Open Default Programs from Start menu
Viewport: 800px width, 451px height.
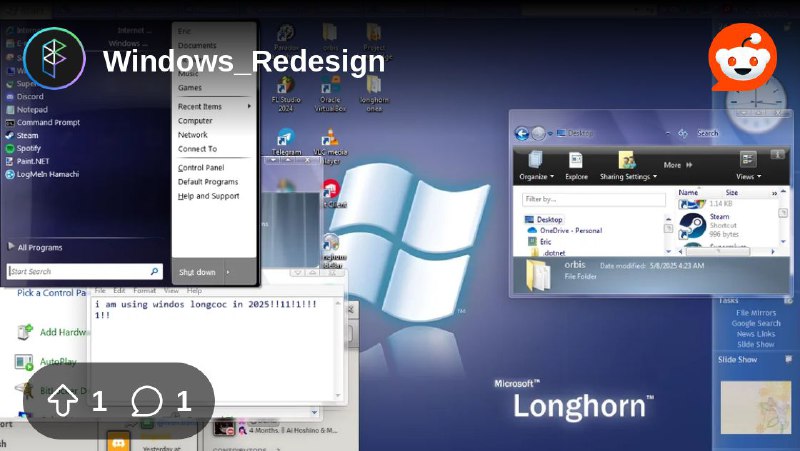tap(208, 182)
